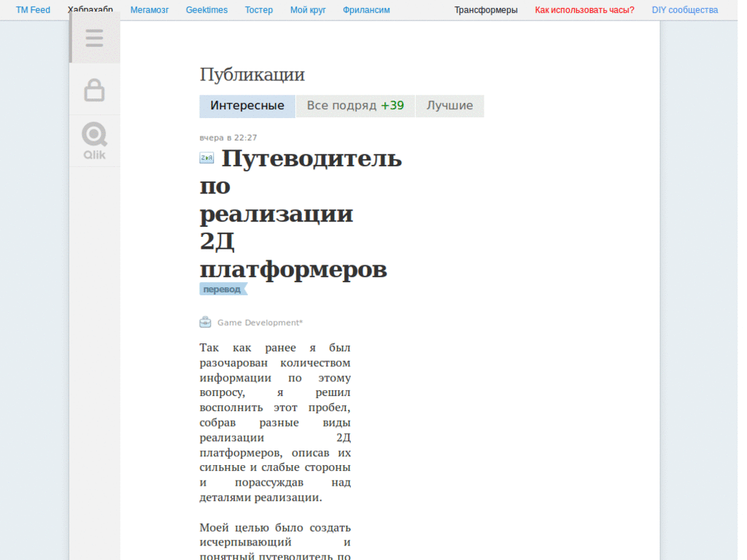This screenshot has height=560, width=747.
Task: Open the hamburger menu in sidebar
Action: 94,38
